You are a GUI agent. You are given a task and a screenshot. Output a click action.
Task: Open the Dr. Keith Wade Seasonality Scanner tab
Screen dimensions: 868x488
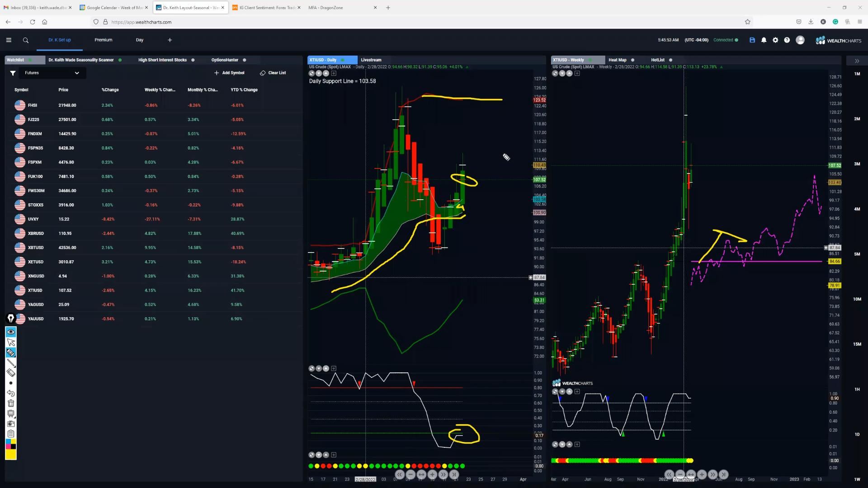point(81,60)
